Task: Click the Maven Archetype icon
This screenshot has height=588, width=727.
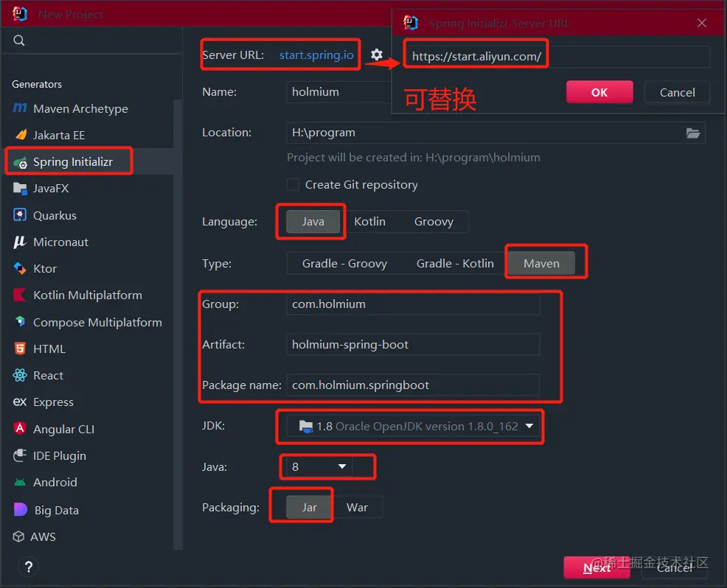Action: click(x=20, y=108)
